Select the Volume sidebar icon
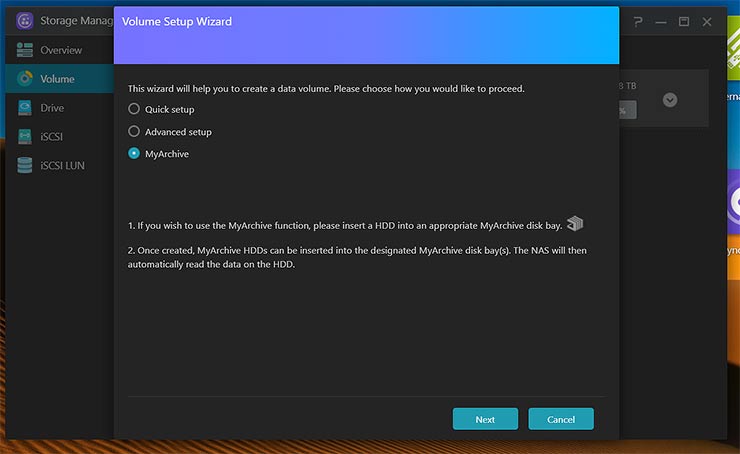This screenshot has width=740, height=454. coord(25,79)
